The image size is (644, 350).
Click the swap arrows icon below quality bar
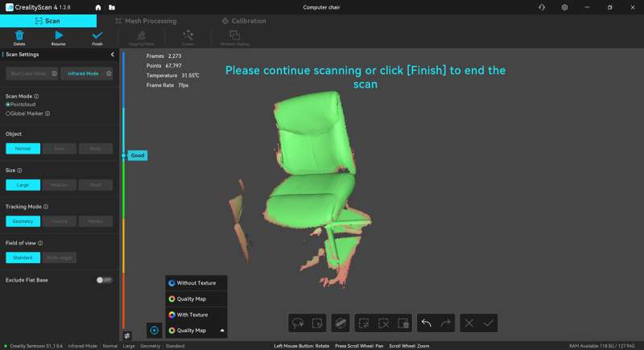[127, 336]
